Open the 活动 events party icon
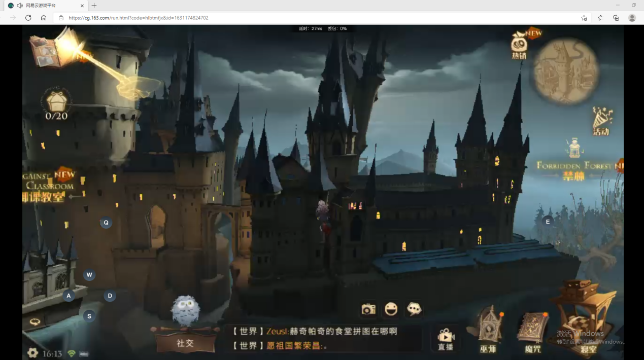644x360 pixels. pyautogui.click(x=602, y=121)
